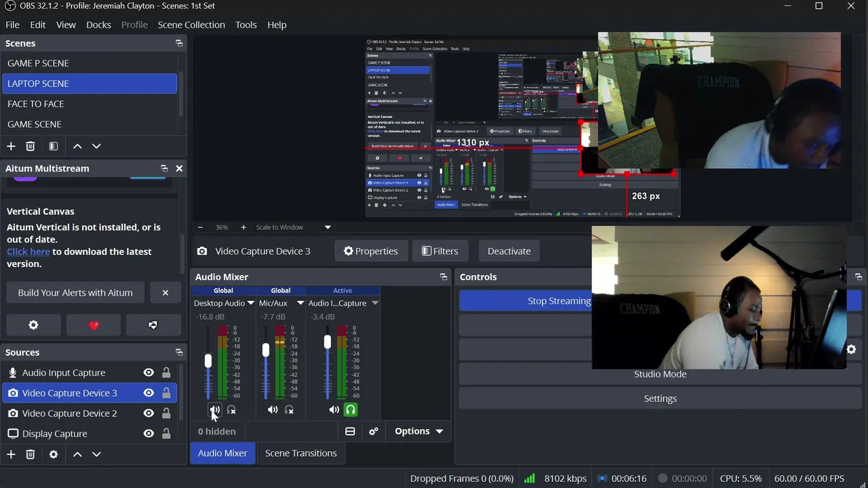The image size is (868, 488).
Task: Open the gear icon beside Stop Streaming
Action: click(x=851, y=349)
